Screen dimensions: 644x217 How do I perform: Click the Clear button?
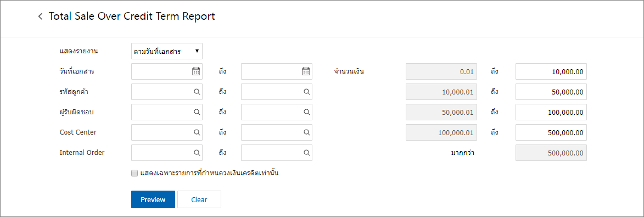pyautogui.click(x=199, y=200)
